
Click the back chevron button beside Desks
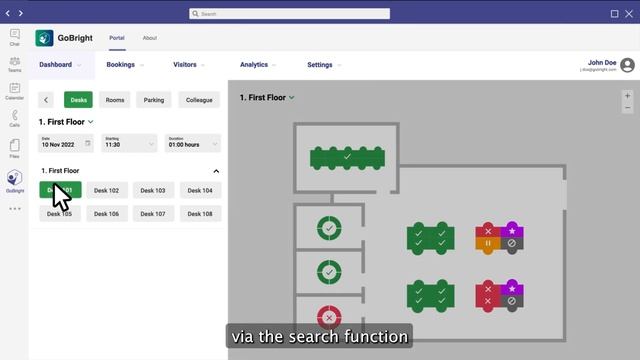point(46,100)
